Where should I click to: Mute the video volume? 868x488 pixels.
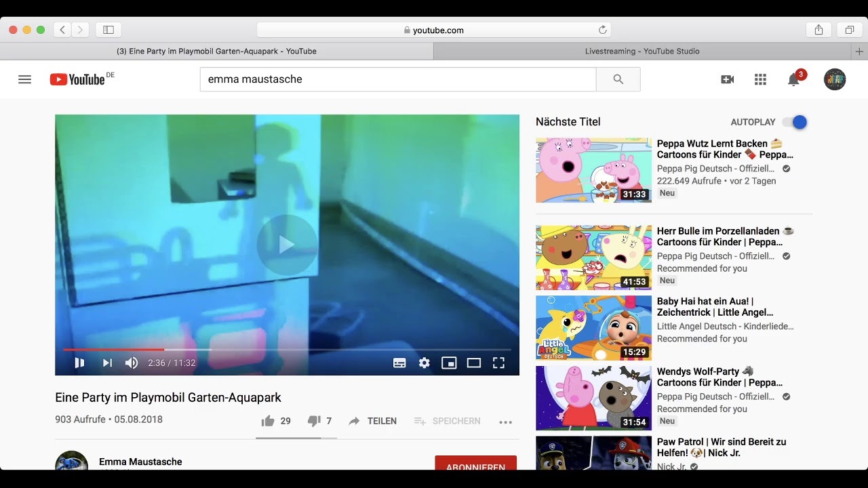click(x=132, y=363)
